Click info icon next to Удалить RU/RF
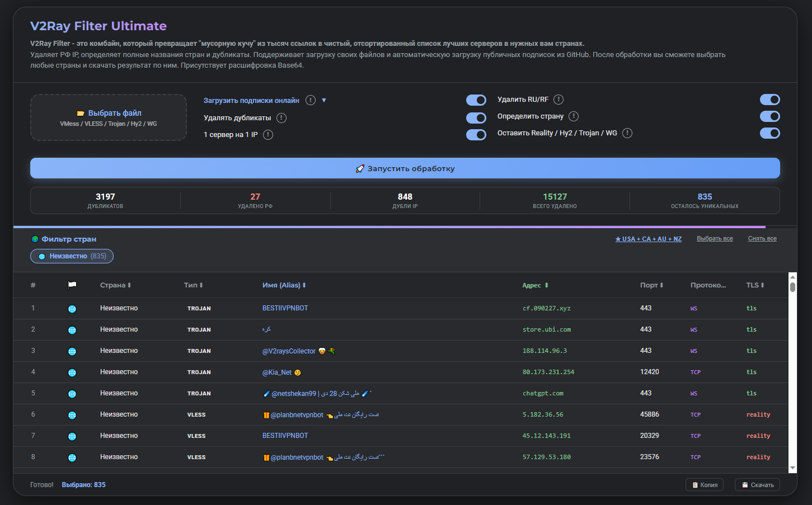Image resolution: width=812 pixels, height=505 pixels. pos(558,100)
